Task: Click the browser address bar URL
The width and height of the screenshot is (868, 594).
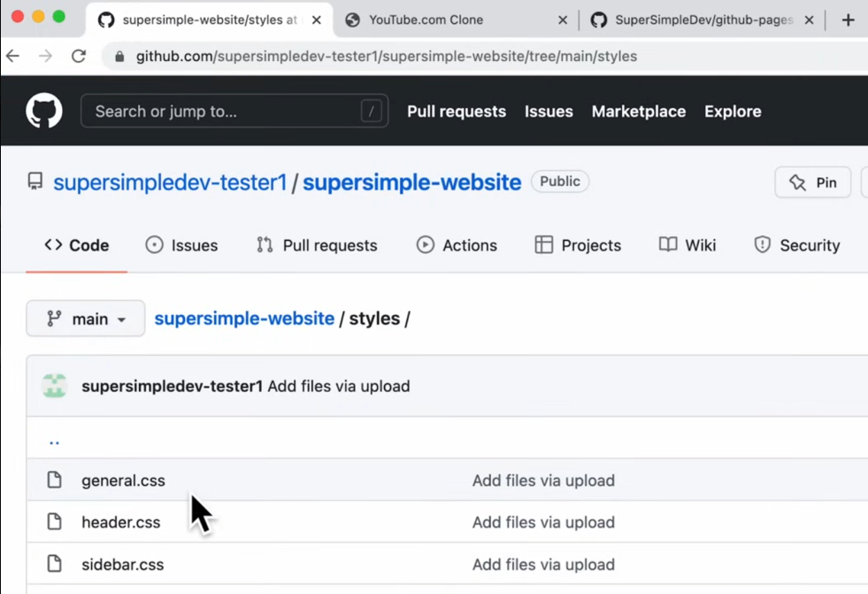Action: (x=387, y=57)
